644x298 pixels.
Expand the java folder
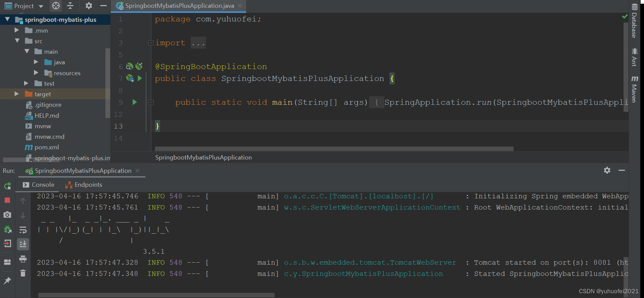click(36, 62)
